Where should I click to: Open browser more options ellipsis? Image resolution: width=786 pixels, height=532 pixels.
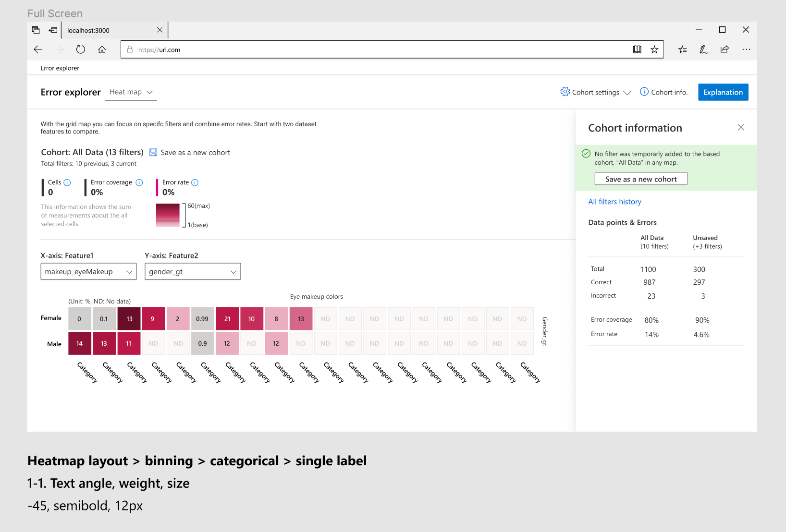click(746, 49)
